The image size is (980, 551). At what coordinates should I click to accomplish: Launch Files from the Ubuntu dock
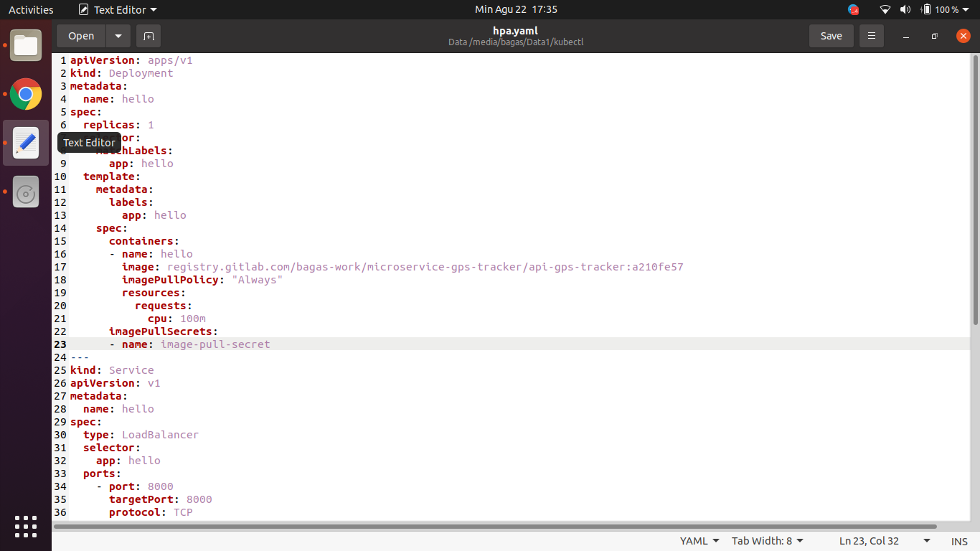click(x=26, y=45)
